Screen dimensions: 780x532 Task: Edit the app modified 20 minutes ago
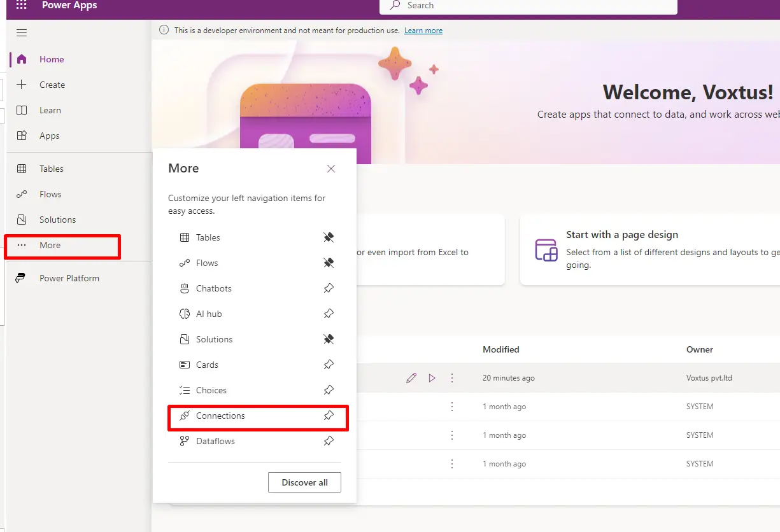pos(411,378)
